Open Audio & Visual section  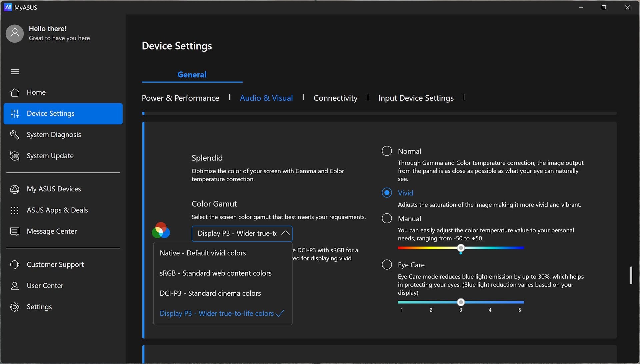tap(266, 98)
